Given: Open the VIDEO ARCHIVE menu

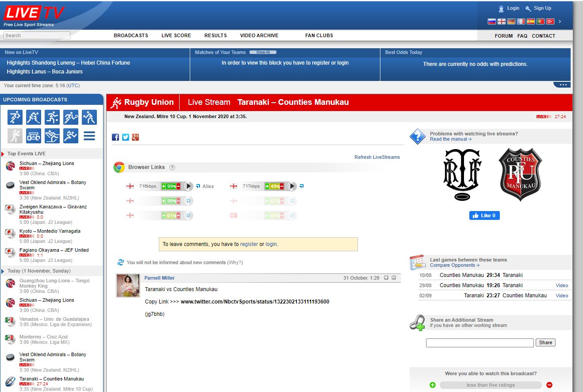Looking at the screenshot, I should (x=259, y=35).
